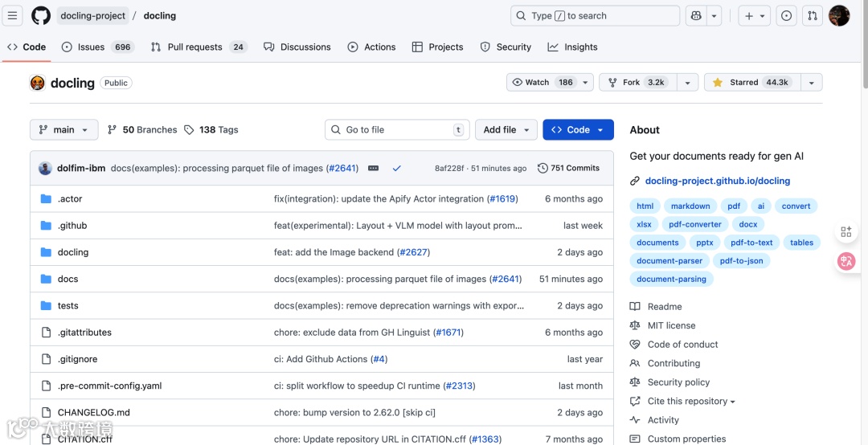
Task: Expand the star lists dropdown arrow
Action: point(812,83)
